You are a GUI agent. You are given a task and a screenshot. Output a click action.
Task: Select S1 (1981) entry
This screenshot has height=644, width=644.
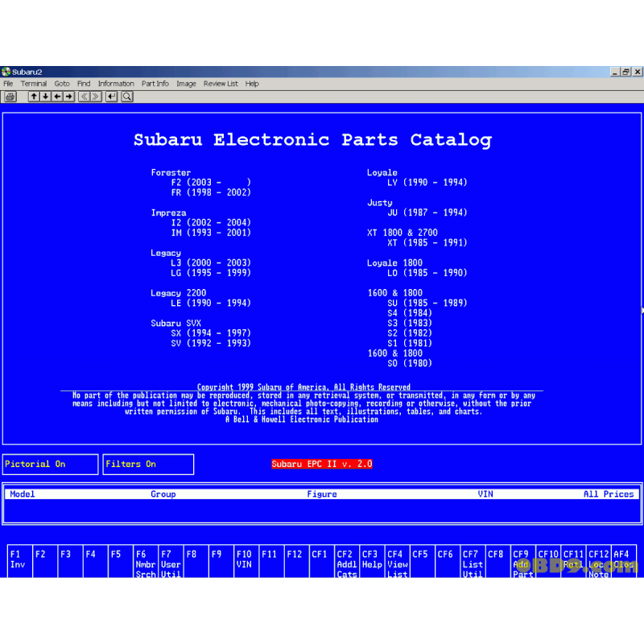point(410,343)
